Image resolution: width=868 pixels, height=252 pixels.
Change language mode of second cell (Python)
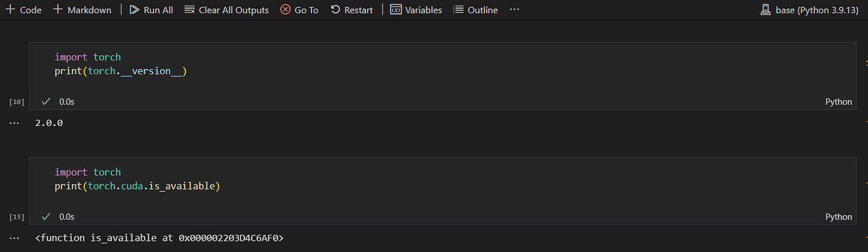838,217
